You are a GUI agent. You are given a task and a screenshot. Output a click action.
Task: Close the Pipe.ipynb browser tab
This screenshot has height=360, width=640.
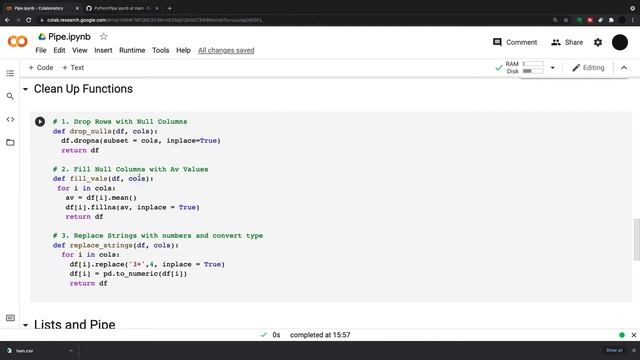pyautogui.click(x=77, y=8)
